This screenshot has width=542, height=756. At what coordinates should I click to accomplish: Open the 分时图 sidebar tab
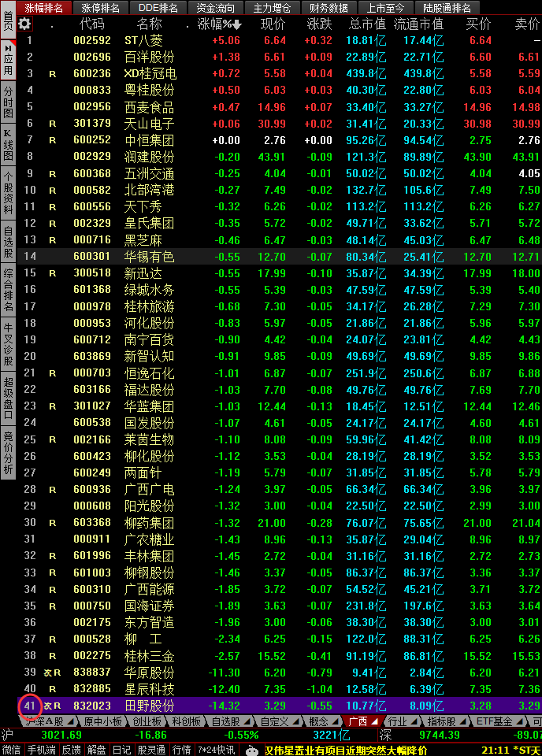[x=8, y=102]
